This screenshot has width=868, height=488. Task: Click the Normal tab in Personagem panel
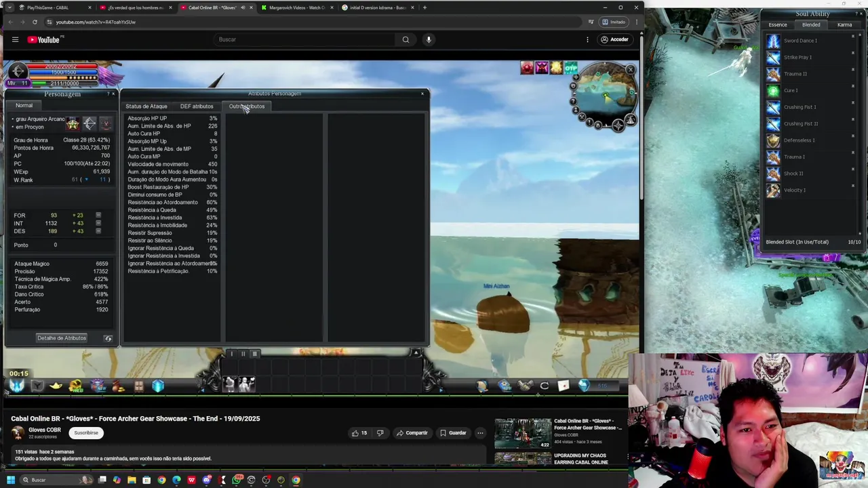coord(24,105)
